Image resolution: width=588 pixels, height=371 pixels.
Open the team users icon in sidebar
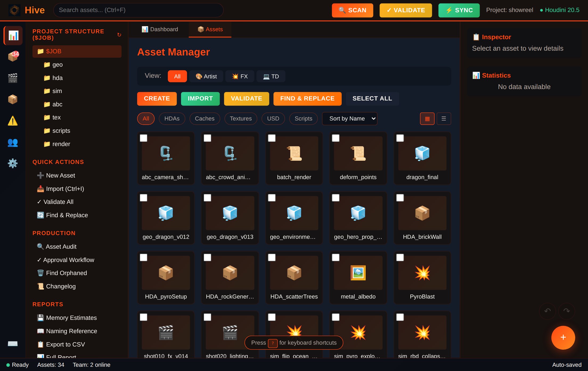coord(13,142)
